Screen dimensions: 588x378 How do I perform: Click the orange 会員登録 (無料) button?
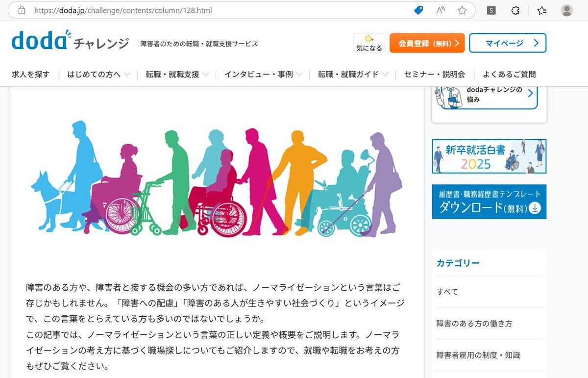(x=427, y=43)
